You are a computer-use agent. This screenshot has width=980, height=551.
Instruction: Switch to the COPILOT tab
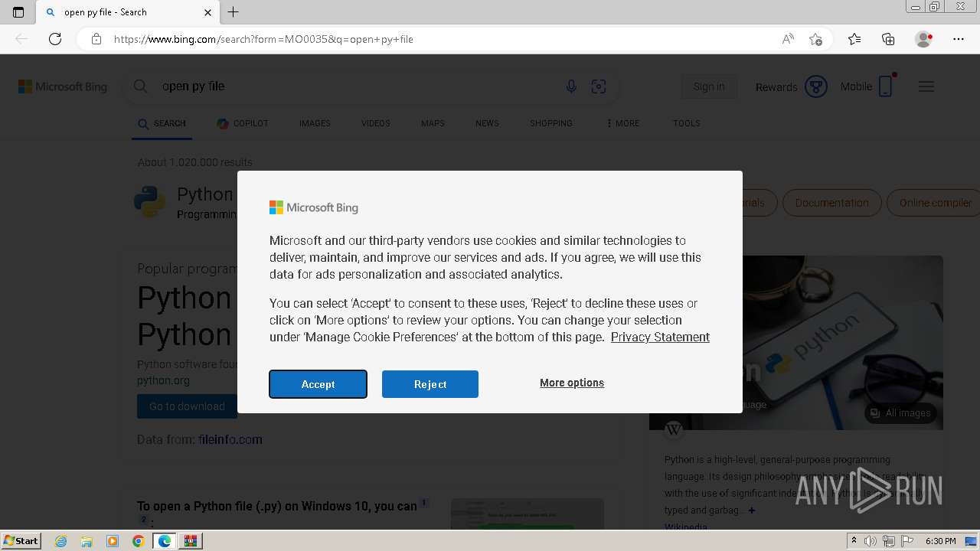click(x=243, y=123)
